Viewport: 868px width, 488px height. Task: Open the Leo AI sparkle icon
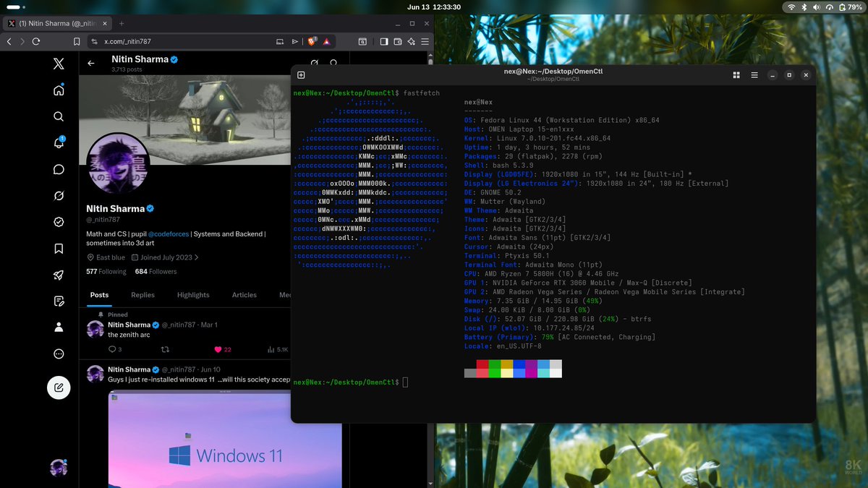click(x=411, y=42)
